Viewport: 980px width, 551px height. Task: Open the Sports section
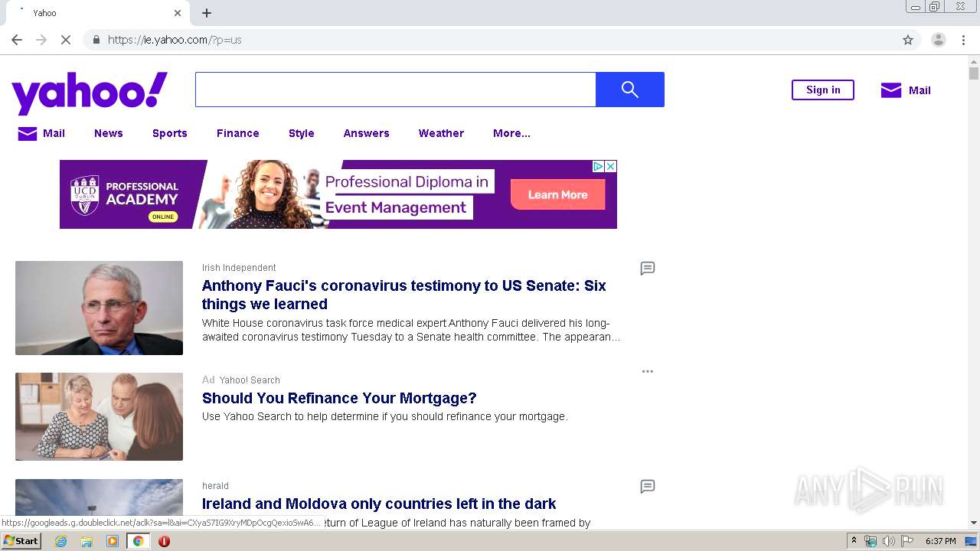(x=170, y=133)
